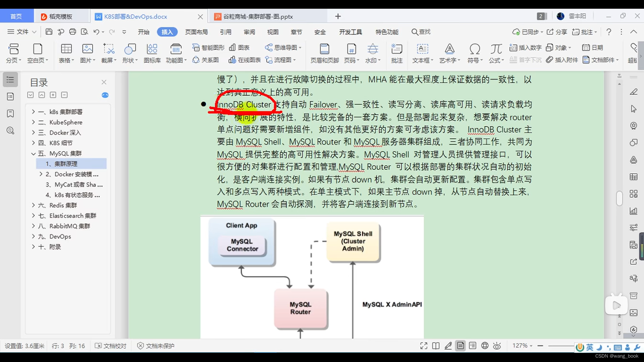Screen dimensions: 644x362
Task: Toggle full screen view in status bar
Action: [x=424, y=346]
